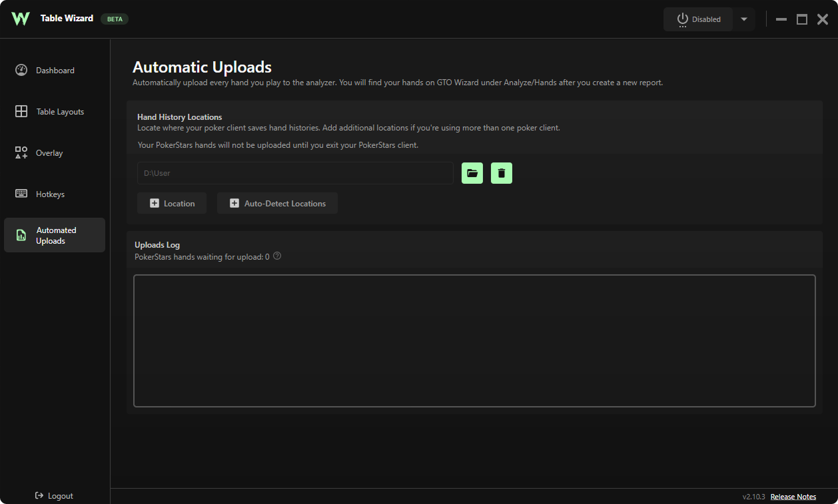Click the Automated Uploads file icon
Image resolution: width=838 pixels, height=504 pixels.
coord(21,235)
